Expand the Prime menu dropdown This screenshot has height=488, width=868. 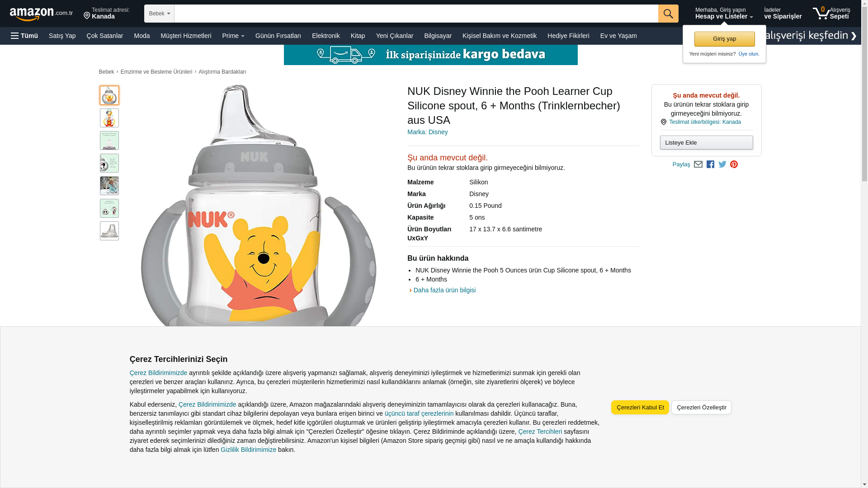click(233, 36)
